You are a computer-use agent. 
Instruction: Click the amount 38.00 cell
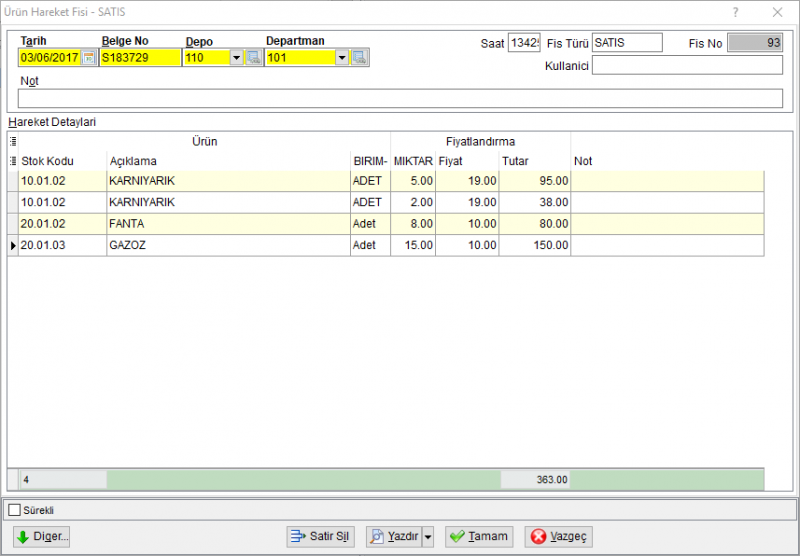pos(535,203)
